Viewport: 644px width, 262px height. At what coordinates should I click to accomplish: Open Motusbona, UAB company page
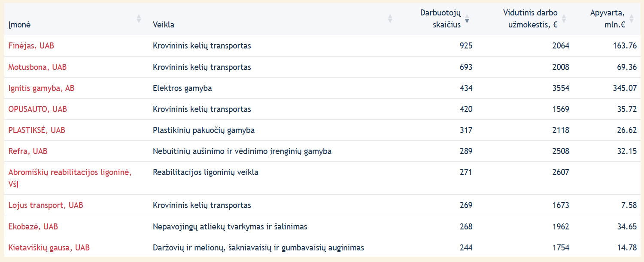click(37, 67)
